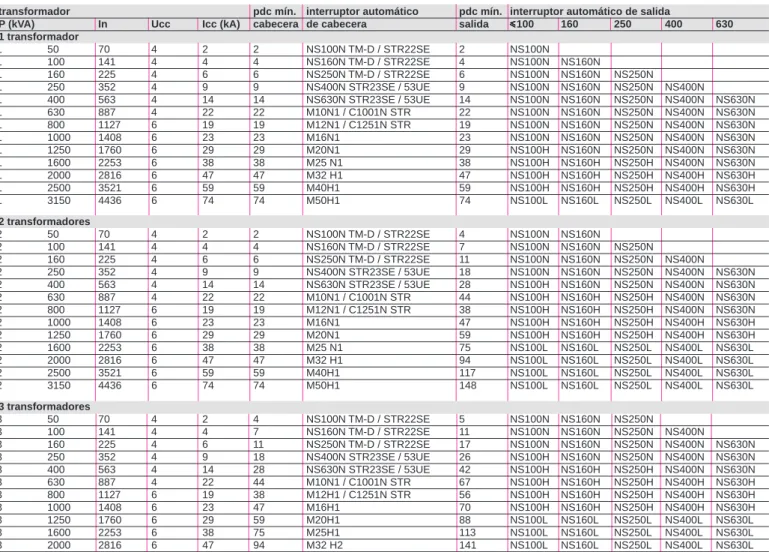The height and width of the screenshot is (552, 769).
Task: Select the 'M12H1 / C1251N STR' cell
Action: [359, 495]
